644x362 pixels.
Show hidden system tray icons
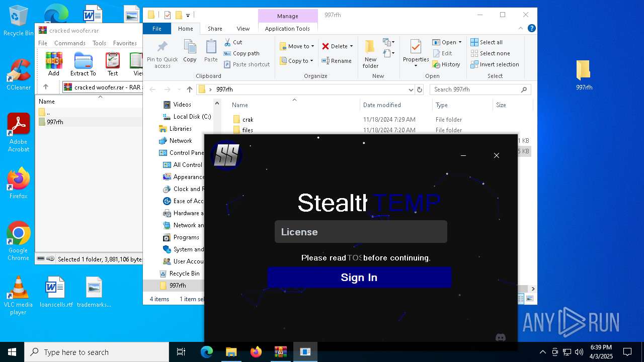(x=542, y=352)
